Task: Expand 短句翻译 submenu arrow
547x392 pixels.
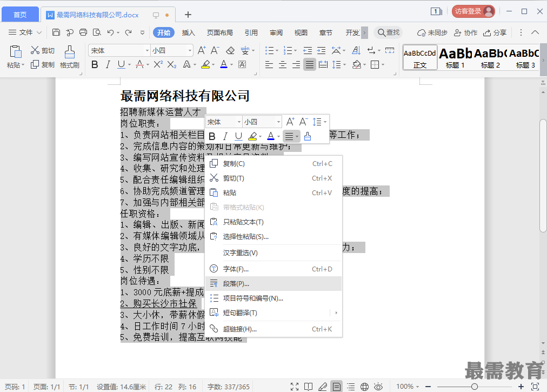Action: (336, 313)
